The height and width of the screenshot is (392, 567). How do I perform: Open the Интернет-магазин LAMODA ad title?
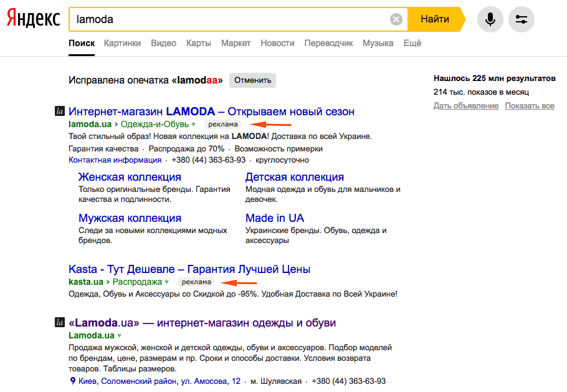coord(212,112)
